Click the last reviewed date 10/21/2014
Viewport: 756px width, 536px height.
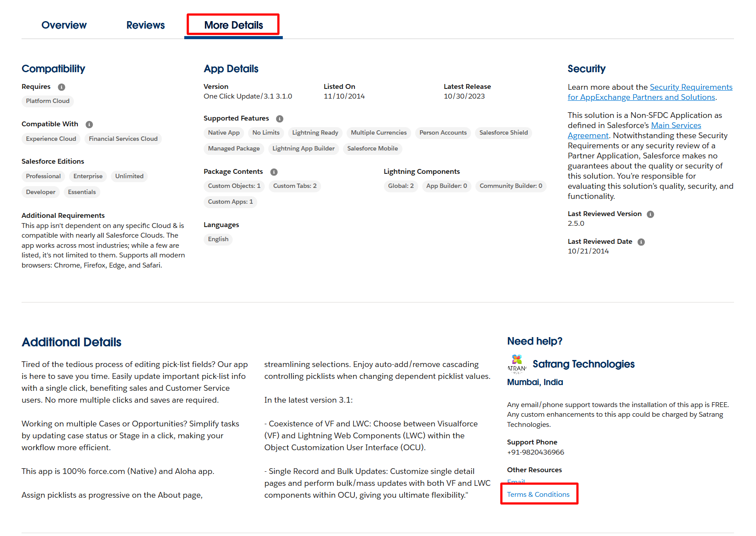[x=588, y=251]
